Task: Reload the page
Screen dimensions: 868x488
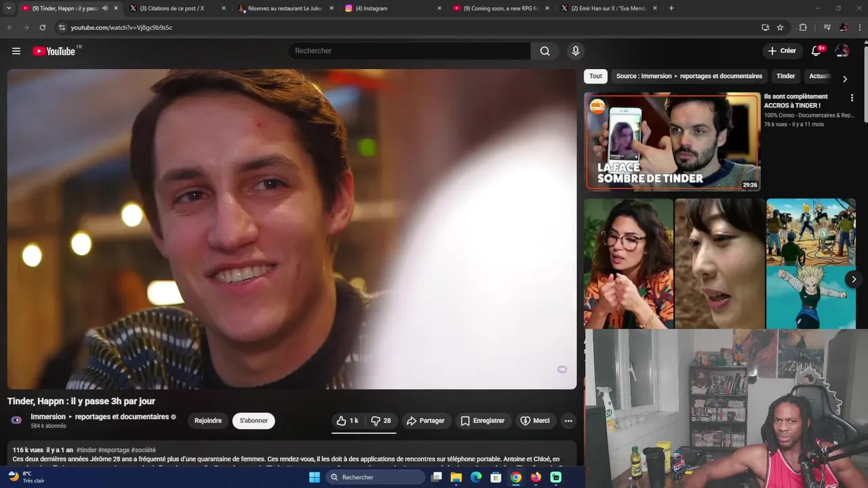Action: [x=42, y=27]
